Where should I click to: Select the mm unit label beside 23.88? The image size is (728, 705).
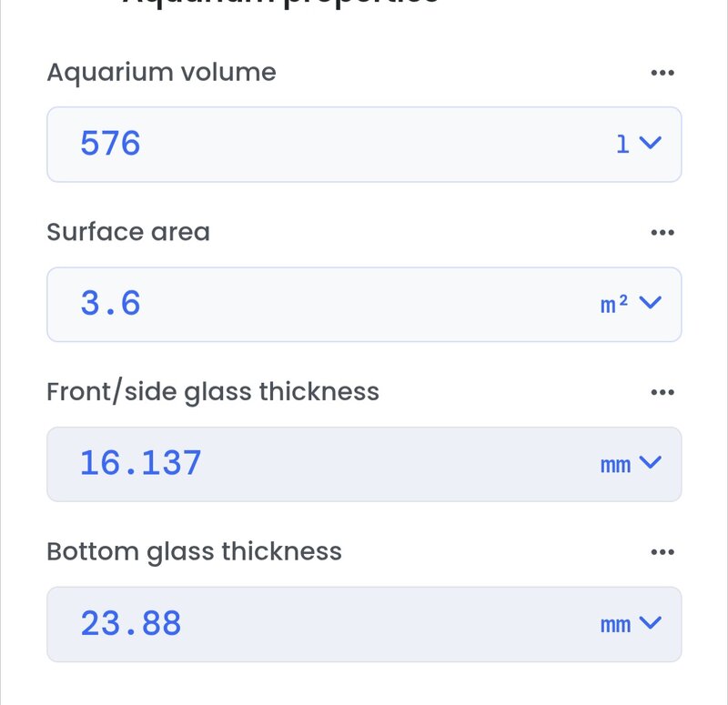(615, 625)
